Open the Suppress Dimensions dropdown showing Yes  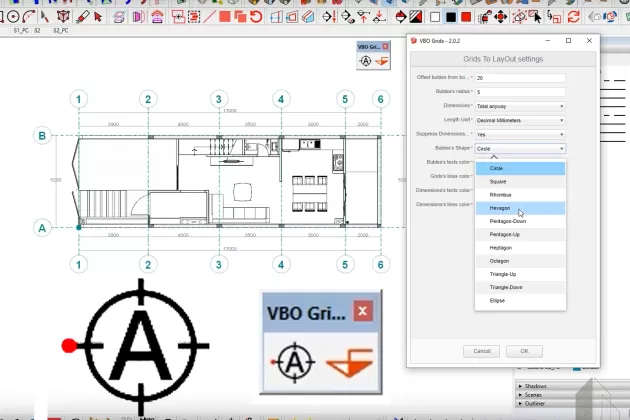520,134
